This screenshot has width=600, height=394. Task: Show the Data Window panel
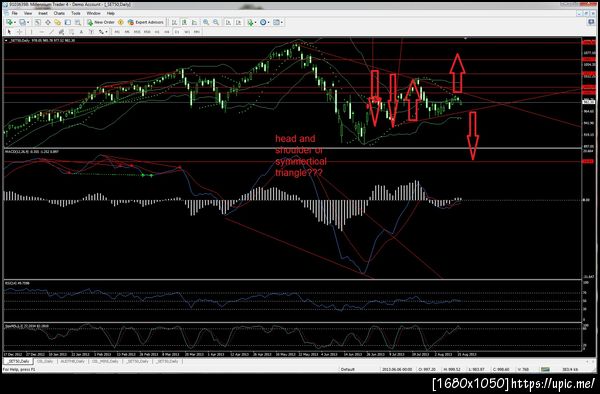pos(48,22)
